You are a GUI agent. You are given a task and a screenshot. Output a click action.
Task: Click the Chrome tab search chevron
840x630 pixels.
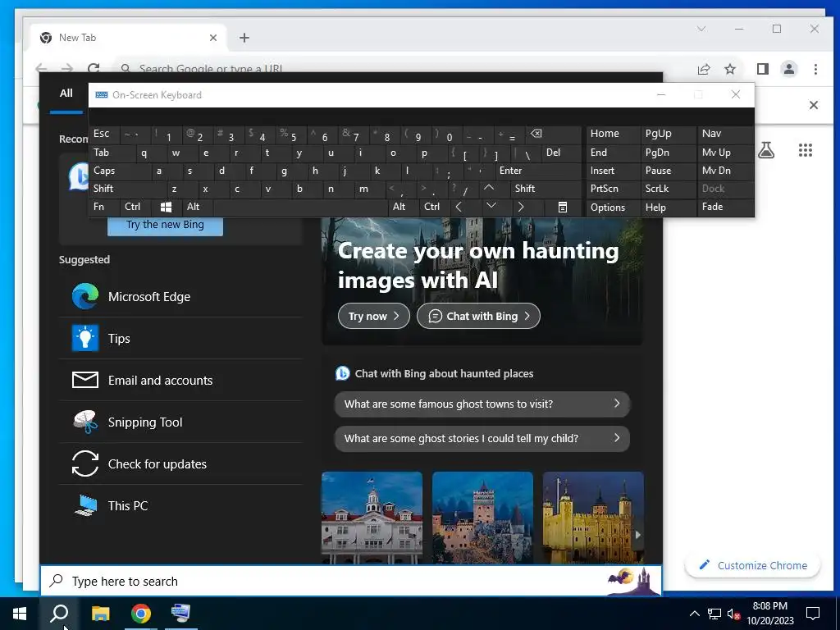tap(701, 29)
